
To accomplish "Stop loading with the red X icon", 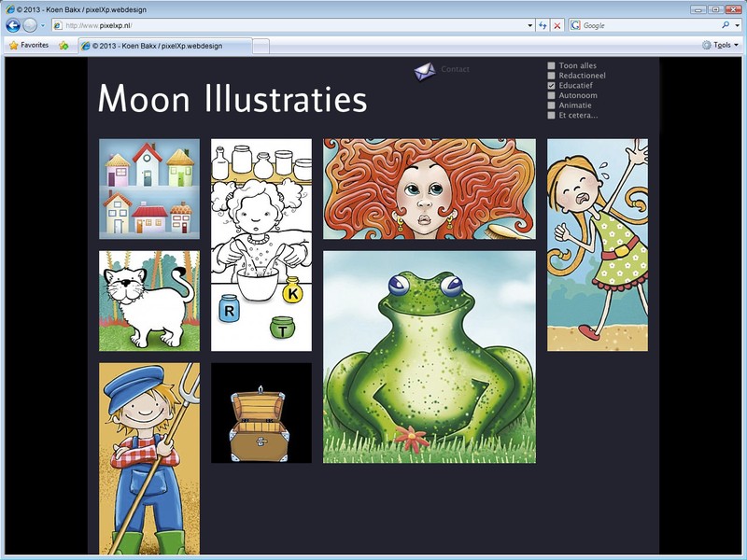I will [557, 25].
